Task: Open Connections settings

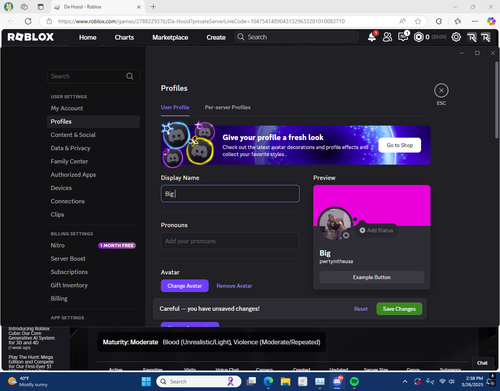Action: [x=93, y=201]
